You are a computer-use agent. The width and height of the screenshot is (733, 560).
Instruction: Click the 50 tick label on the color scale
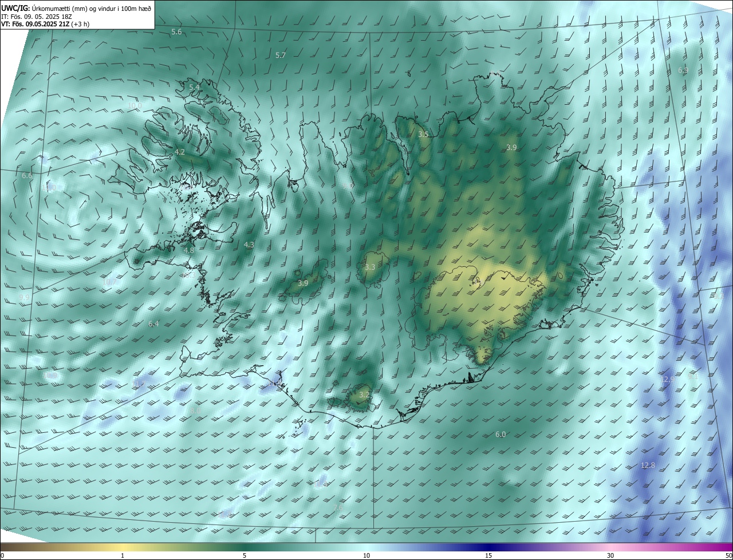(728, 555)
